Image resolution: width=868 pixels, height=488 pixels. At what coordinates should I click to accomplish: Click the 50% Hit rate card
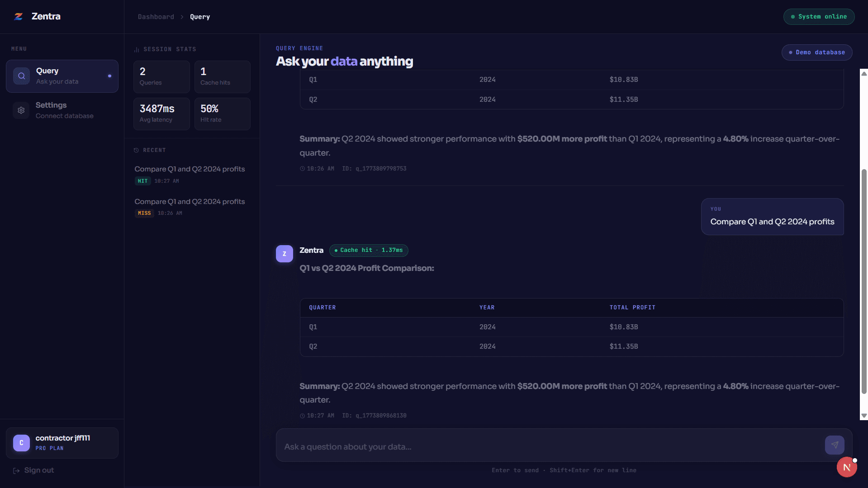click(222, 114)
